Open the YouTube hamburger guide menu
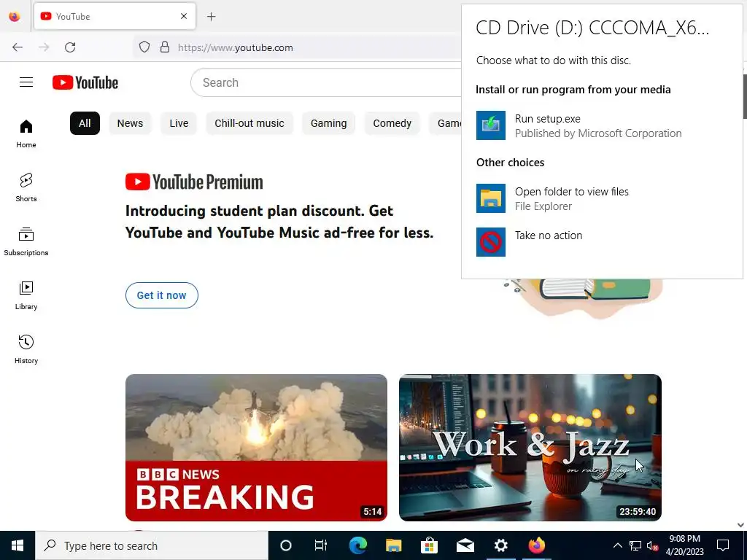The width and height of the screenshot is (747, 560). click(26, 82)
